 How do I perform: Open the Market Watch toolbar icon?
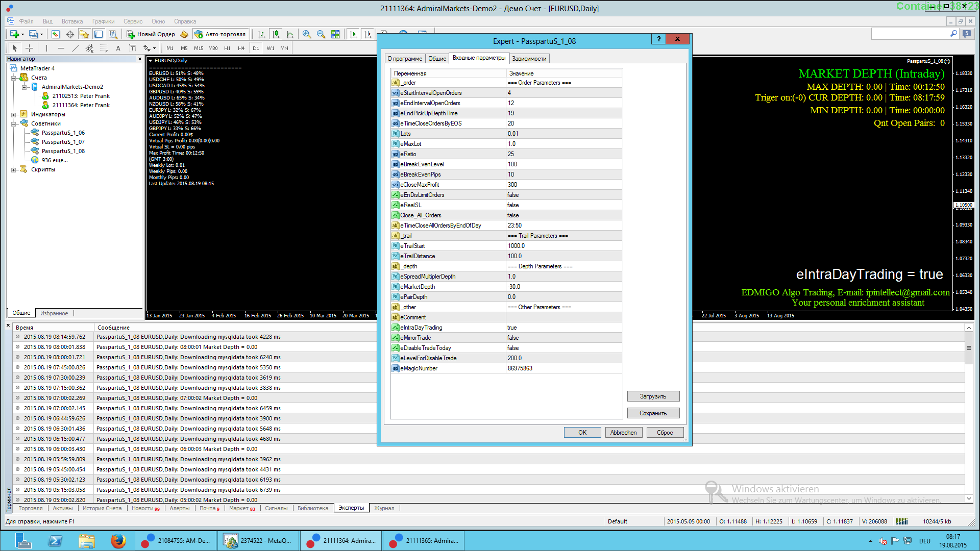tap(55, 34)
